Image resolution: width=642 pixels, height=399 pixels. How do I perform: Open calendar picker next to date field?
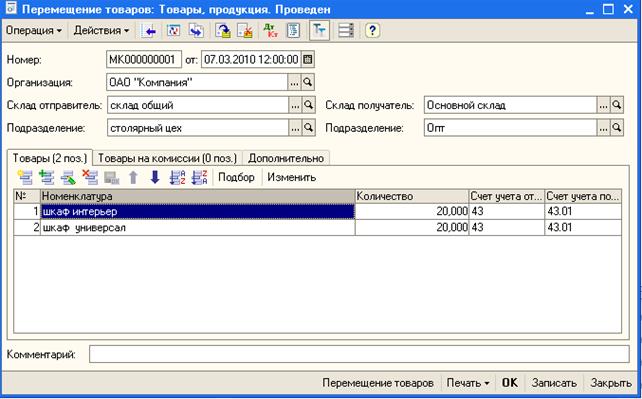[x=307, y=60]
